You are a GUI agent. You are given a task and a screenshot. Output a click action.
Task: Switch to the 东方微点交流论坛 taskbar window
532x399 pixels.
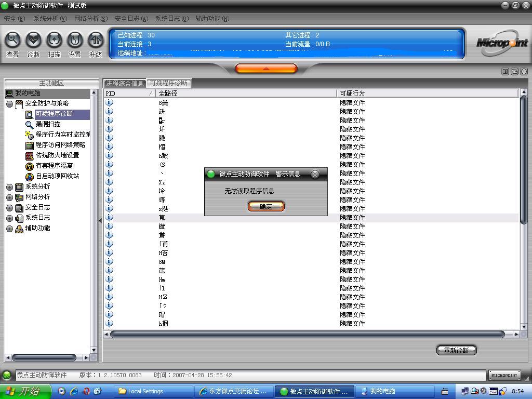[234, 392]
